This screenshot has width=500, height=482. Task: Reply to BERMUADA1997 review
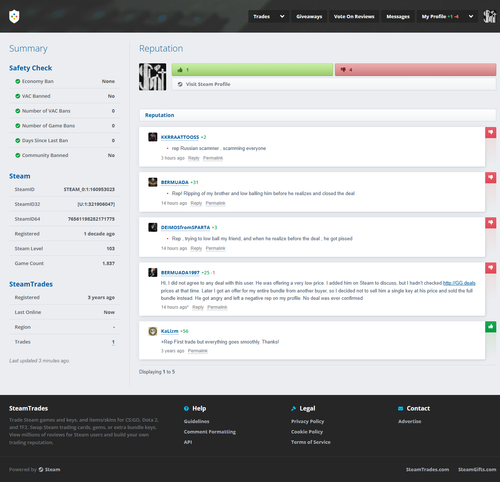198,307
